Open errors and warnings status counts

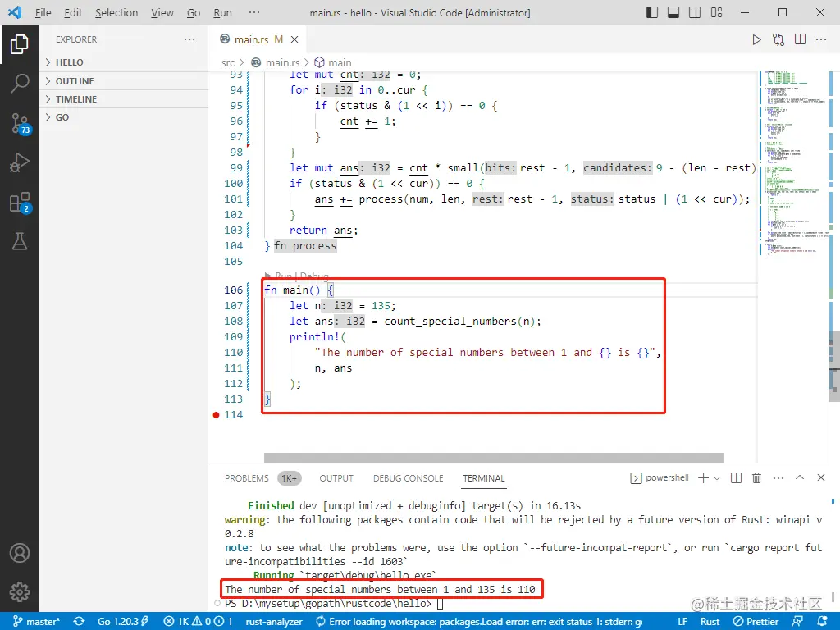coord(198,622)
